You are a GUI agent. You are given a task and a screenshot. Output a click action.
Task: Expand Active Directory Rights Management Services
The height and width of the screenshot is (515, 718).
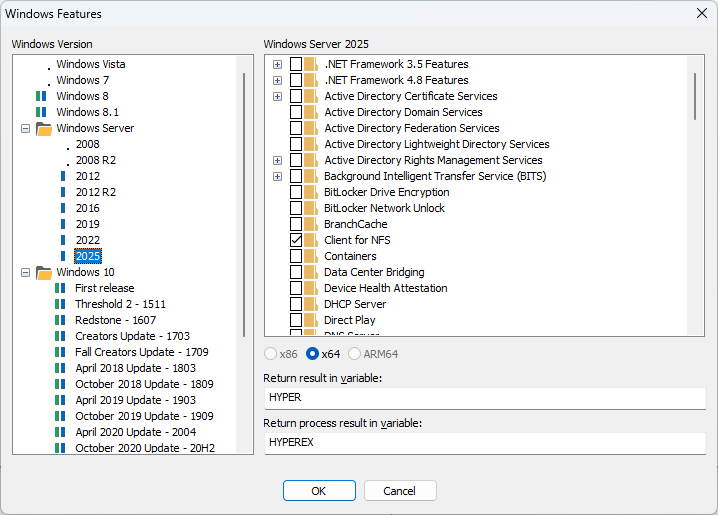277,161
